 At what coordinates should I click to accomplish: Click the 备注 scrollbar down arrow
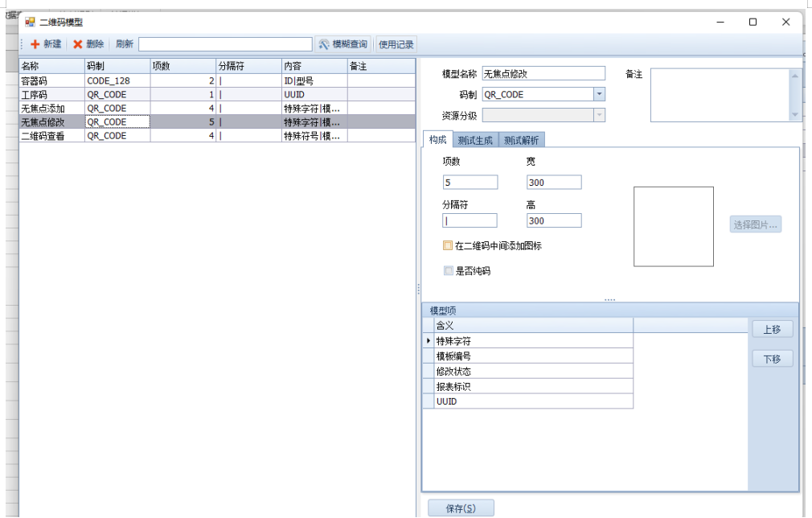(x=795, y=115)
